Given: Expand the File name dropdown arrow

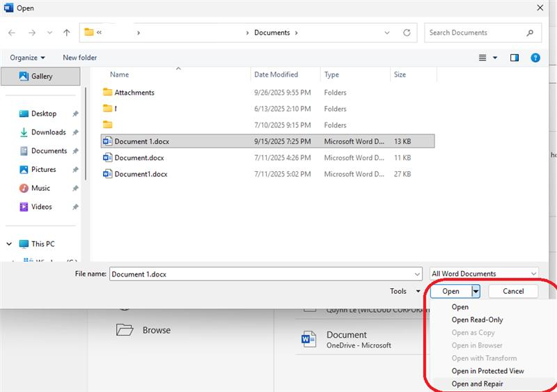Looking at the screenshot, I should click(417, 274).
